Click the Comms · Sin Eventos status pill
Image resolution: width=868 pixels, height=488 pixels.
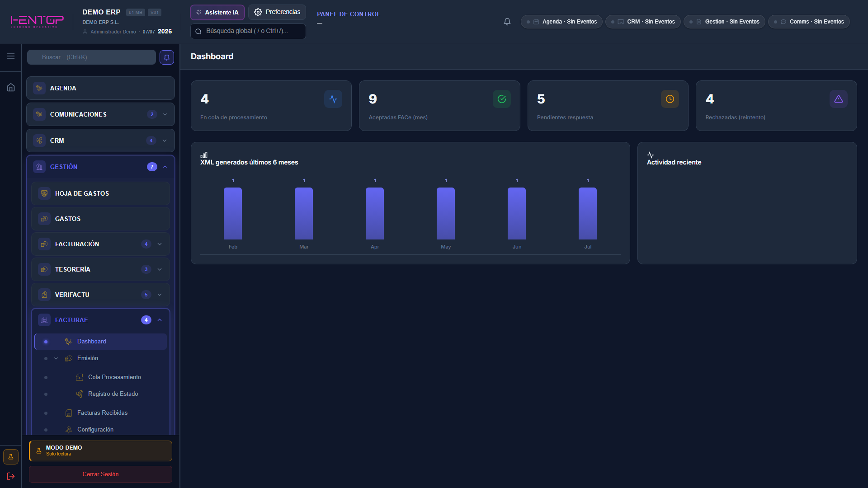pos(809,22)
